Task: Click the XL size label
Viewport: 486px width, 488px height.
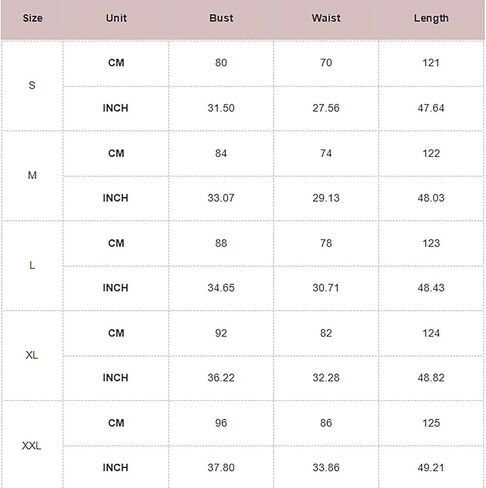Action: pyautogui.click(x=32, y=355)
